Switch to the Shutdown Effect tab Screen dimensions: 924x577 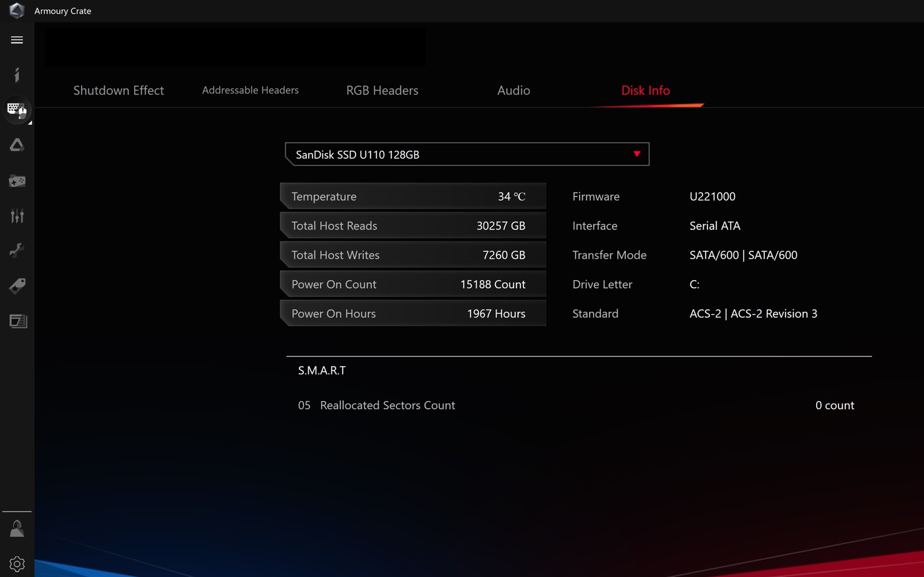pos(119,90)
